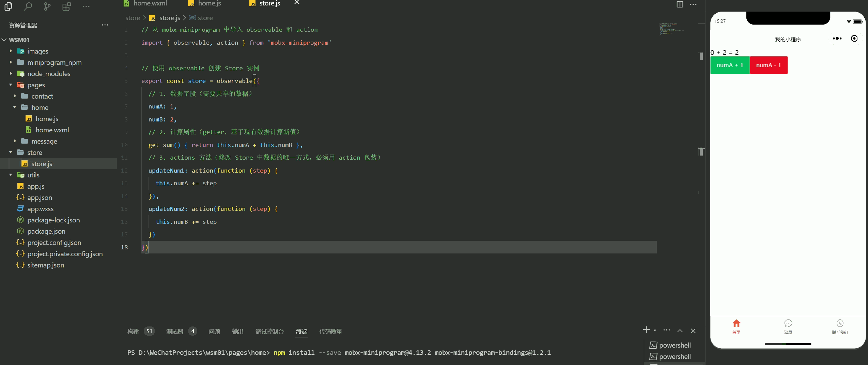Select the second powershell terminal entry
This screenshot has height=365, width=868.
(x=670, y=356)
